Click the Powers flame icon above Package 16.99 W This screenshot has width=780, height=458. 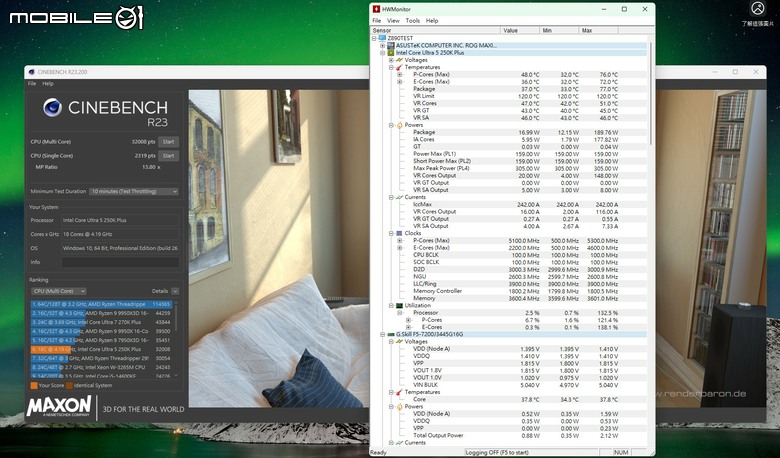click(399, 125)
